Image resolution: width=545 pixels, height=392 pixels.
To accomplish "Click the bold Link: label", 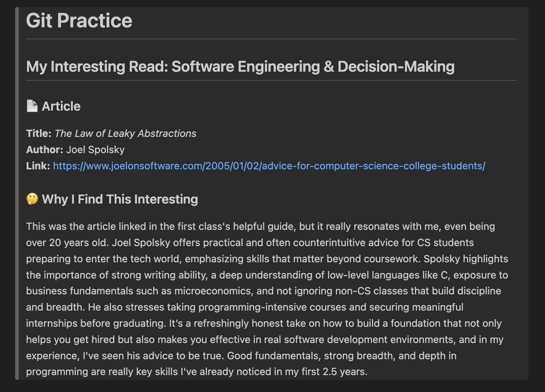I will [x=38, y=166].
